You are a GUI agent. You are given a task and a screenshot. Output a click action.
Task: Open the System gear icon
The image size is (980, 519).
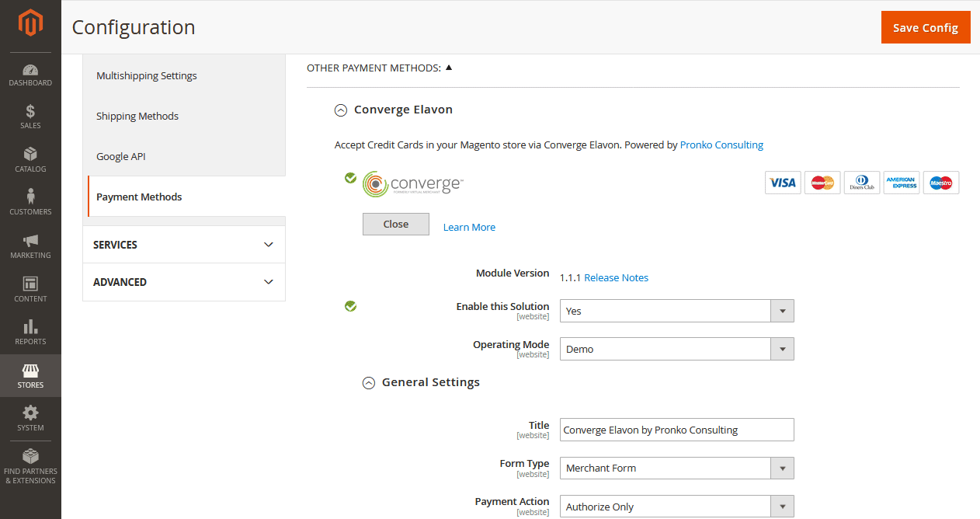pyautogui.click(x=30, y=414)
